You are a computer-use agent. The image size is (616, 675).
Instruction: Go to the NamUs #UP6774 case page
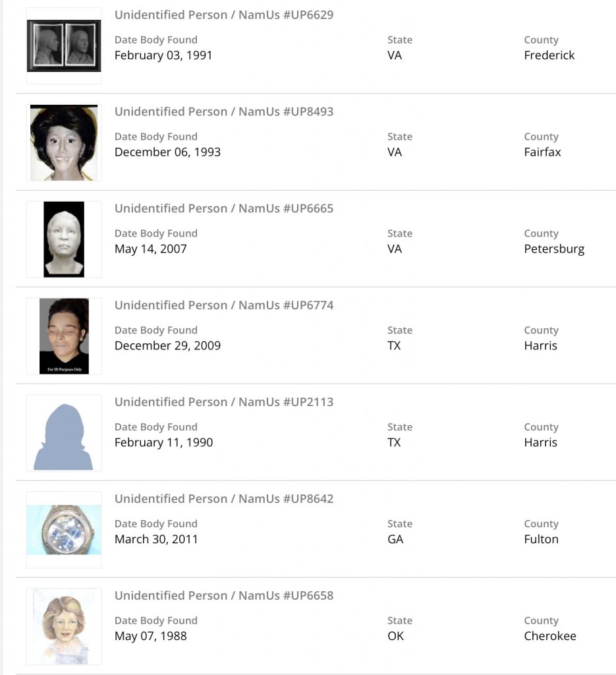pos(224,305)
